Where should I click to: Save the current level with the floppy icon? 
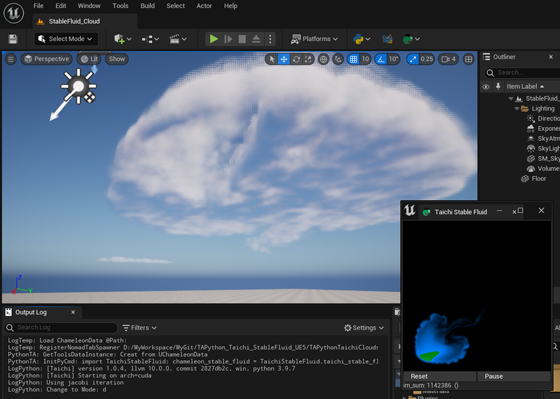[13, 39]
